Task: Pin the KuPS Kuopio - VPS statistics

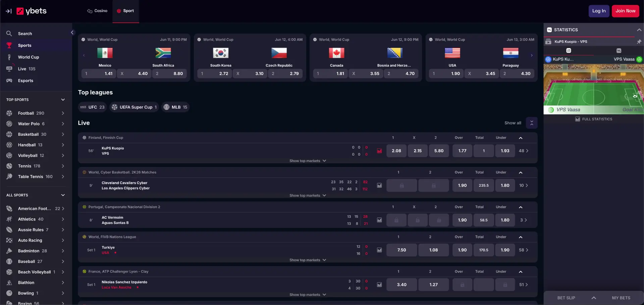Action: pos(639,42)
